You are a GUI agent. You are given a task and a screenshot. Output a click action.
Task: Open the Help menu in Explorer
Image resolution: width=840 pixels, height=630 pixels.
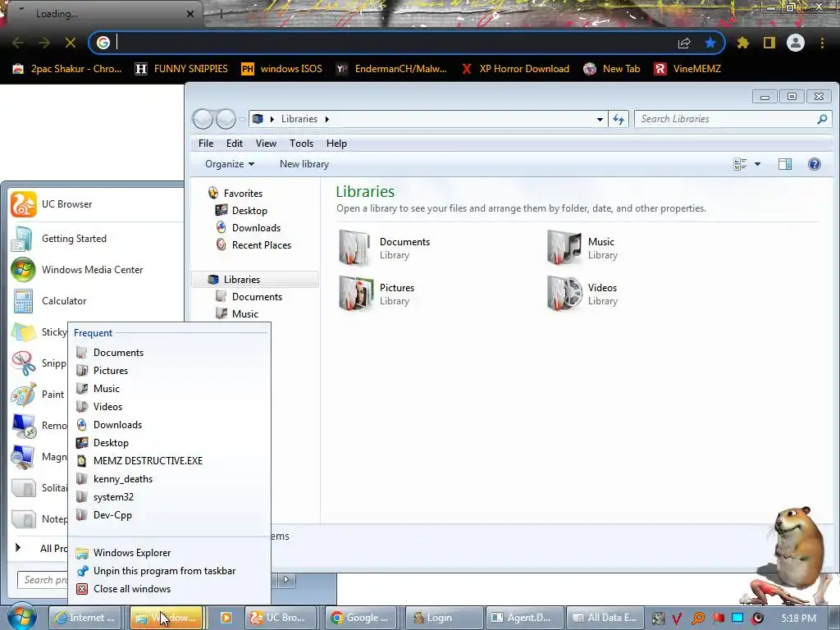pyautogui.click(x=336, y=144)
